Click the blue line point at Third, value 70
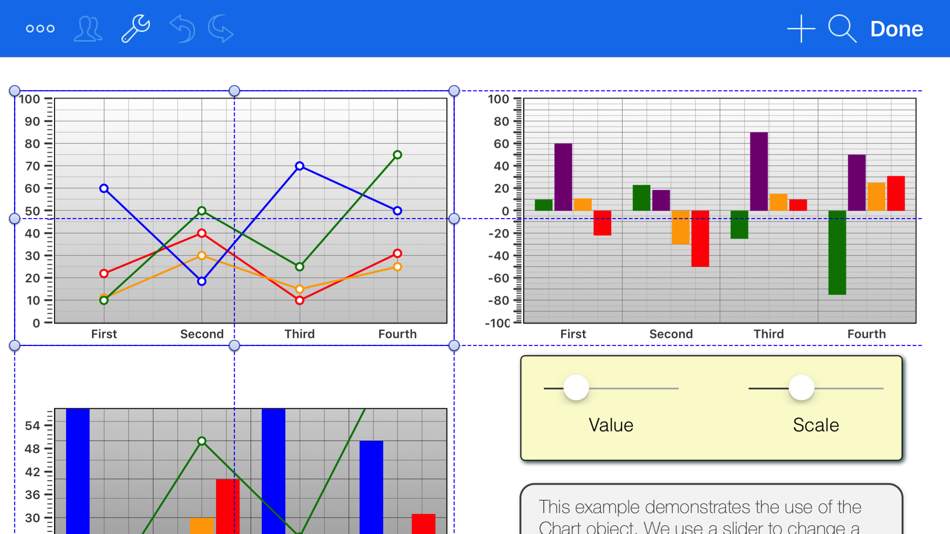950x534 pixels. 299,166
